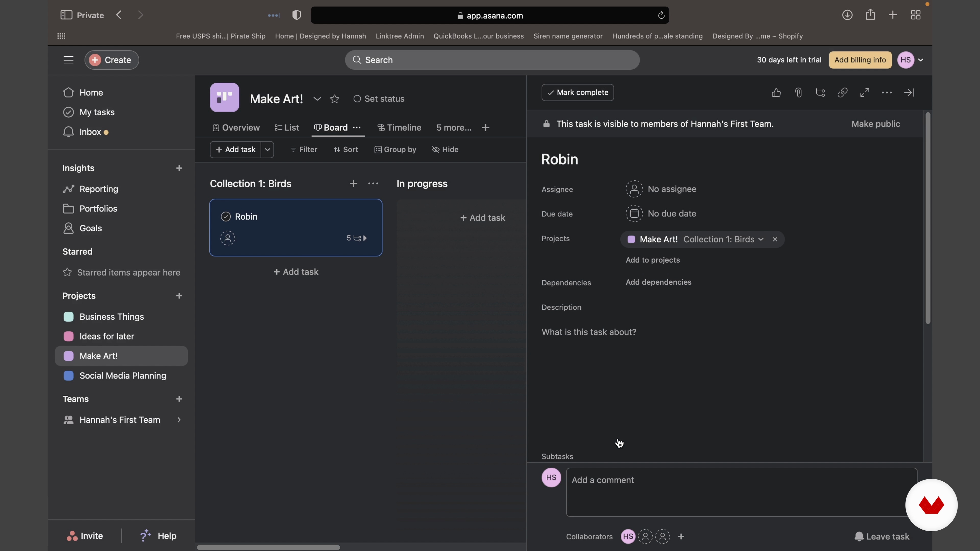Show Safari tab overview grid
The width and height of the screenshot is (980, 551).
pyautogui.click(x=916, y=15)
